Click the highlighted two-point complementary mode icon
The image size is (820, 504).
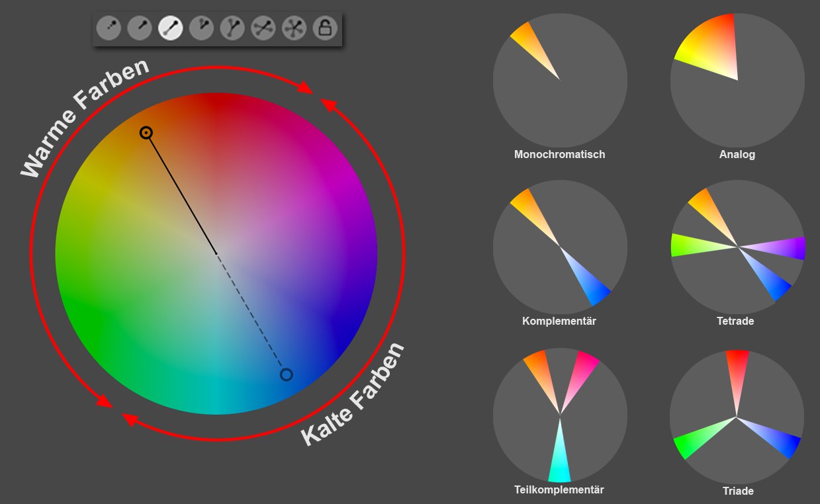pos(171,28)
